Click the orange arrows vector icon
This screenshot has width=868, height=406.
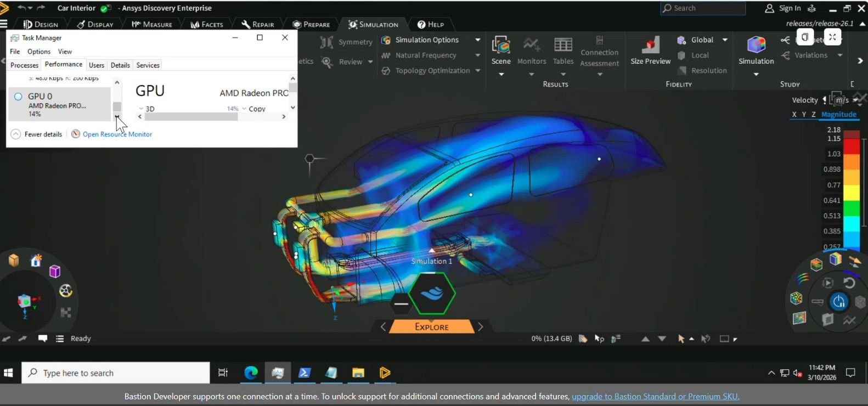(x=854, y=262)
